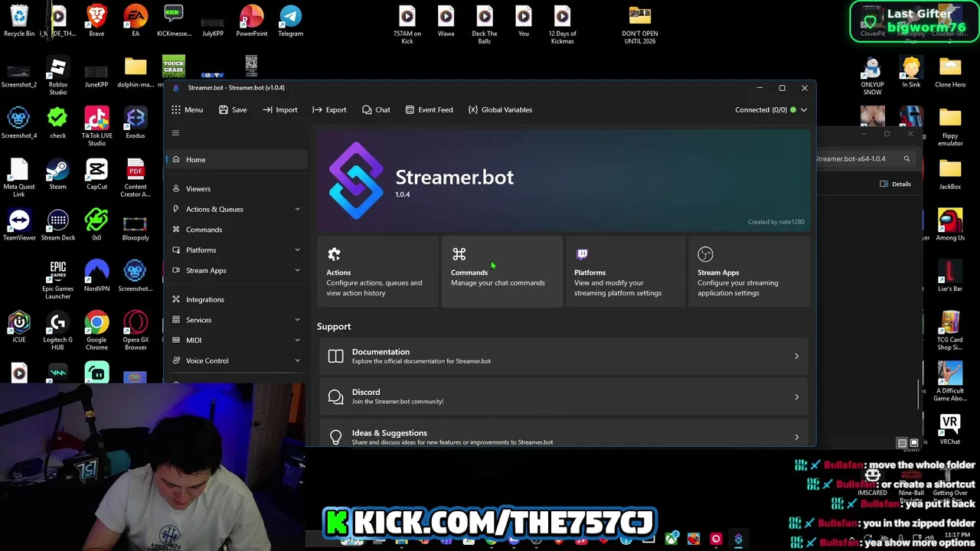Select the Opera GX Browser desktop icon
The width and height of the screenshot is (980, 551).
[x=136, y=331]
